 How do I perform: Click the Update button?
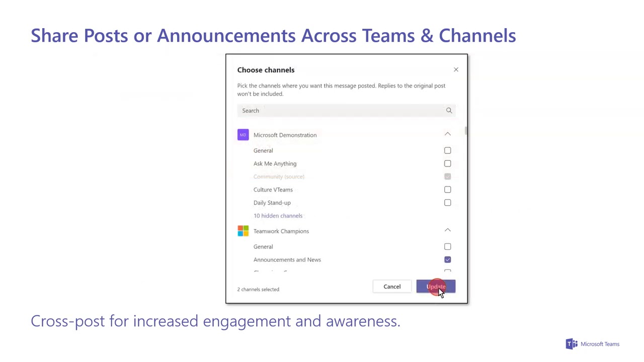[436, 287]
